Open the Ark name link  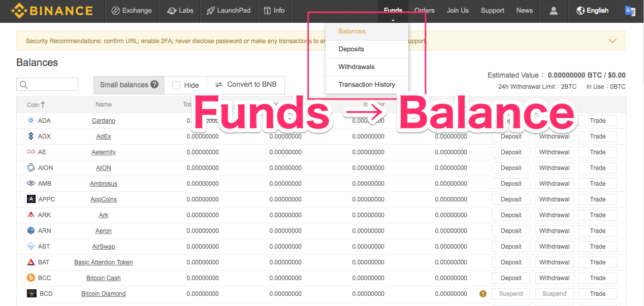[x=104, y=215]
